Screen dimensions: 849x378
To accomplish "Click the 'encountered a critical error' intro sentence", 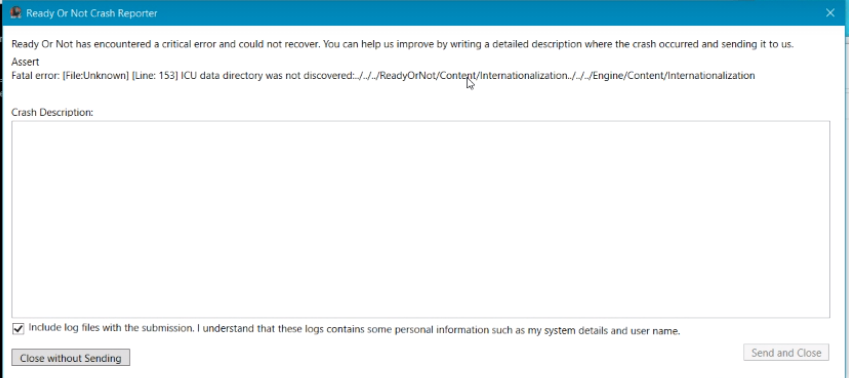I will 402,44.
